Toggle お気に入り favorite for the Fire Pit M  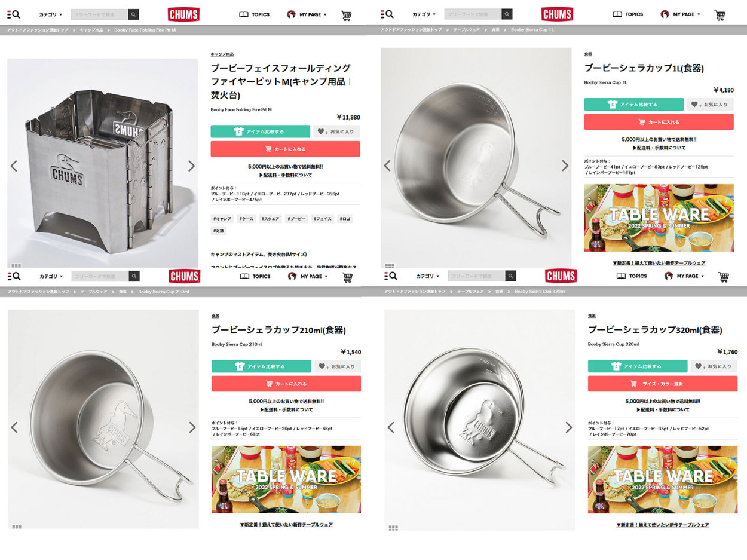[x=336, y=131]
